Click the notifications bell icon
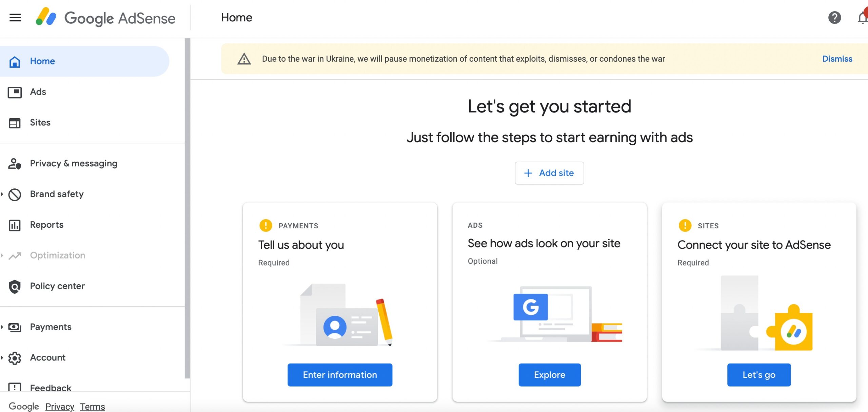Viewport: 868px width, 412px height. tap(861, 17)
